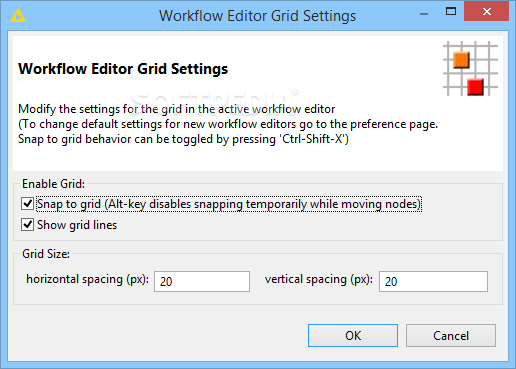Confirm settings with the OK button
516x369 pixels.
tap(353, 335)
